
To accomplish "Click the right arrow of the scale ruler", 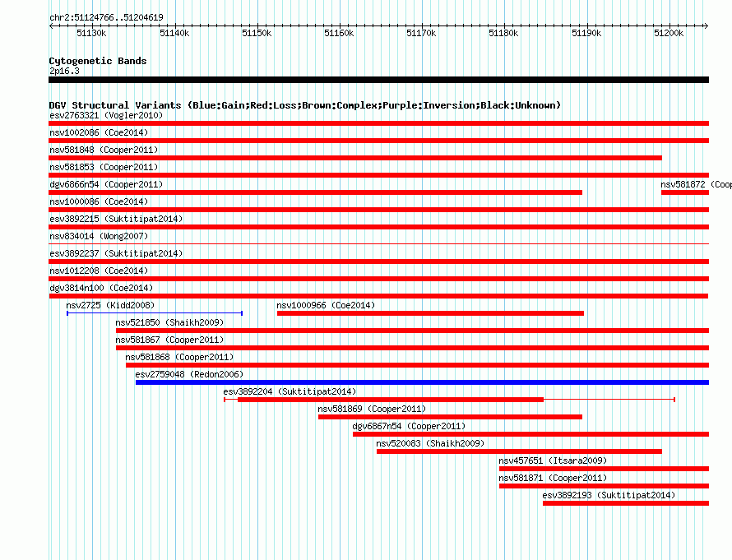I will pos(707,26).
